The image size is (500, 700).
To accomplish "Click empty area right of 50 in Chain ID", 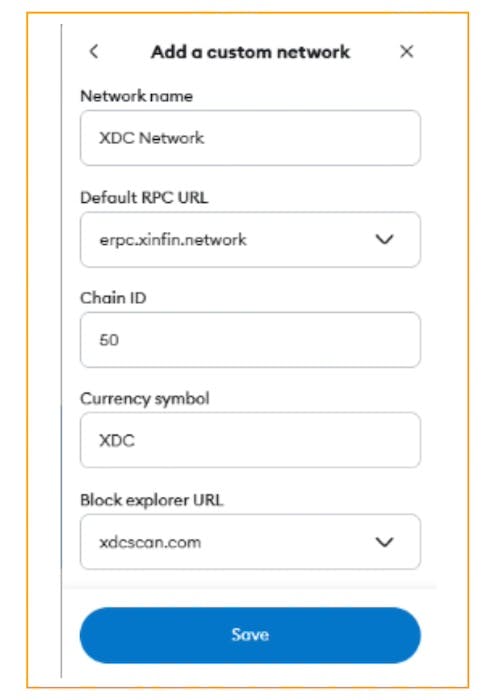I will click(268, 340).
